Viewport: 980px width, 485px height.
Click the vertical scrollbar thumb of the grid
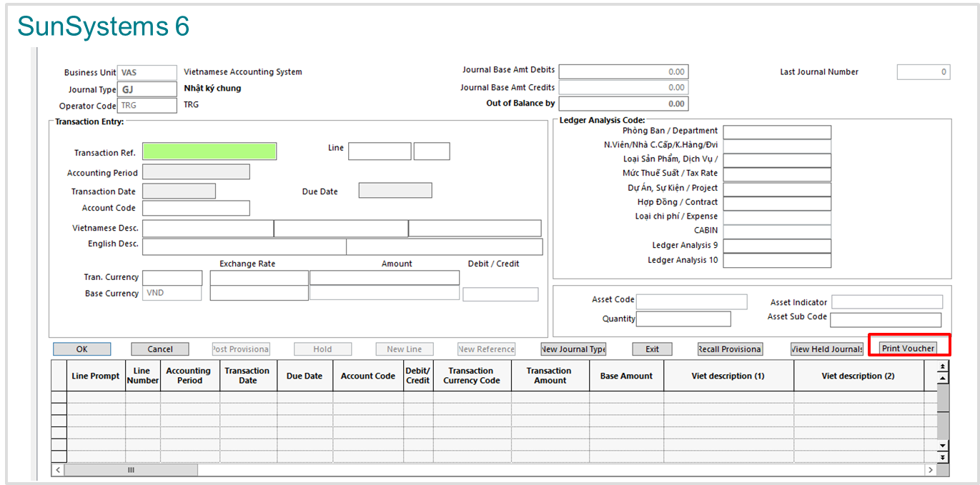tap(943, 399)
